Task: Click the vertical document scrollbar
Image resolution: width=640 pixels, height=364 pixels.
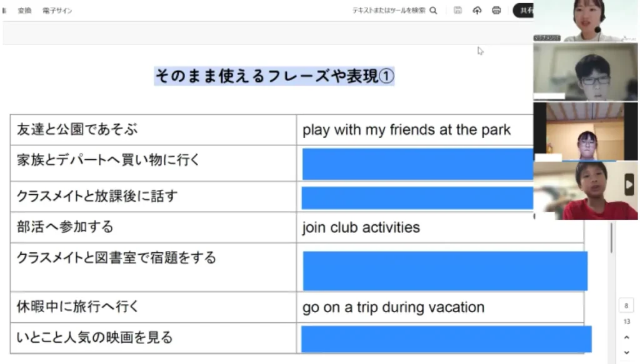Action: (x=611, y=237)
